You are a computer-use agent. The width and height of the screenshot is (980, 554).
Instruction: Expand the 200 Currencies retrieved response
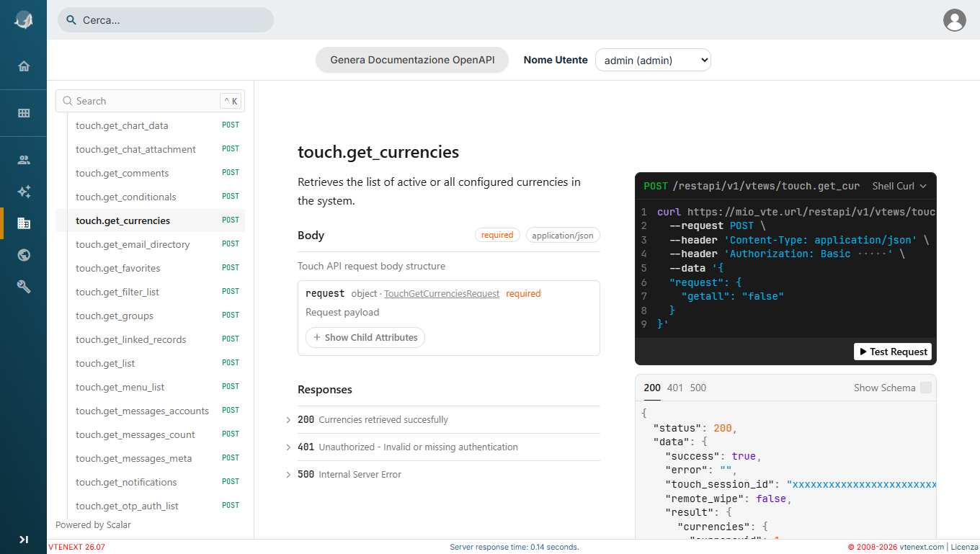pyautogui.click(x=449, y=420)
